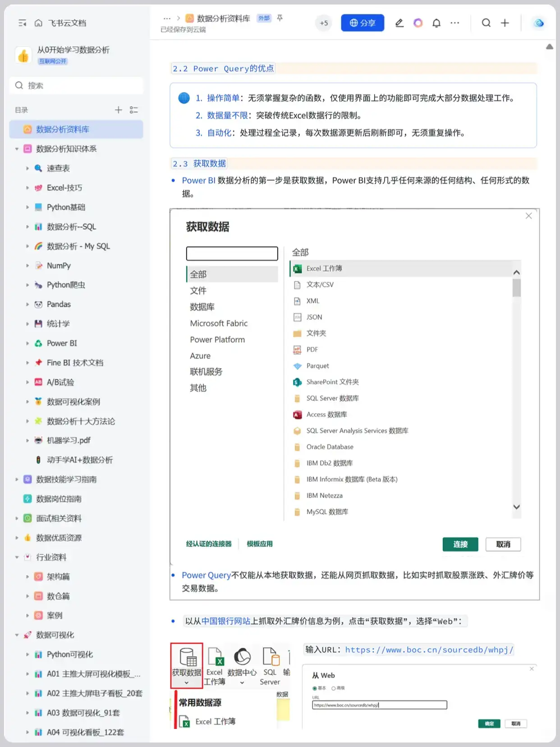Image resolution: width=560 pixels, height=747 pixels.
Task: Select the Power Platform category
Action: (217, 340)
